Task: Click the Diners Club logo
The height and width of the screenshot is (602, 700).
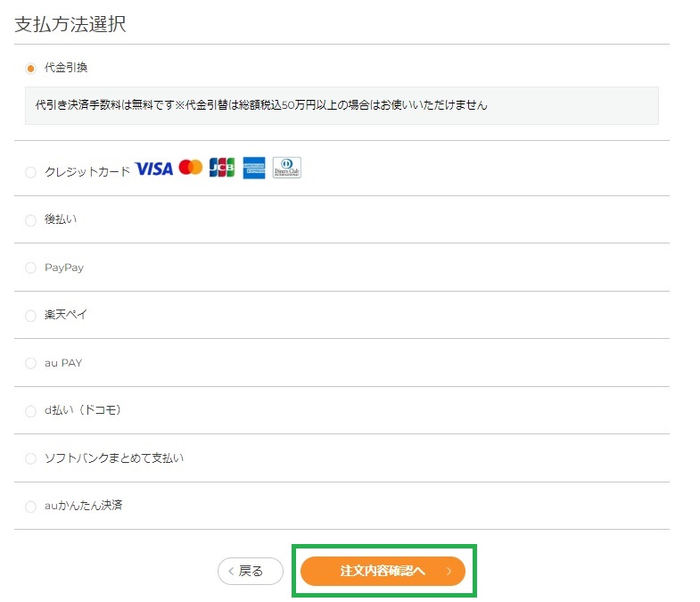Action: click(286, 168)
